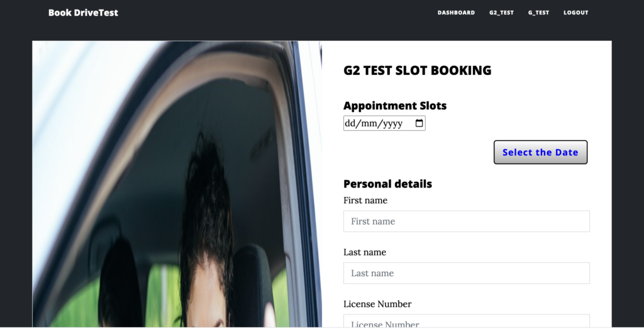The width and height of the screenshot is (644, 329).
Task: Select the dd day segment of date
Action: [350, 124]
